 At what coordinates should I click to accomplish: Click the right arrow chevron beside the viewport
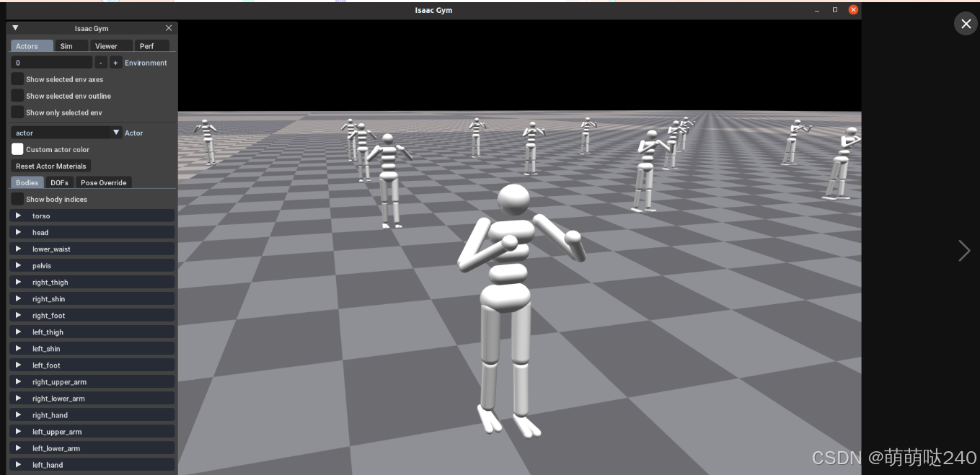[x=964, y=250]
